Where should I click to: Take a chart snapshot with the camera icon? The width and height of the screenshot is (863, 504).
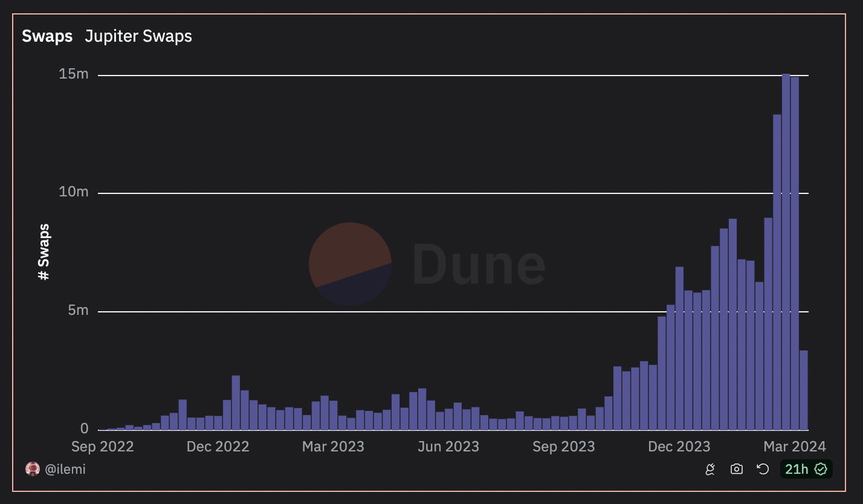[x=736, y=469]
